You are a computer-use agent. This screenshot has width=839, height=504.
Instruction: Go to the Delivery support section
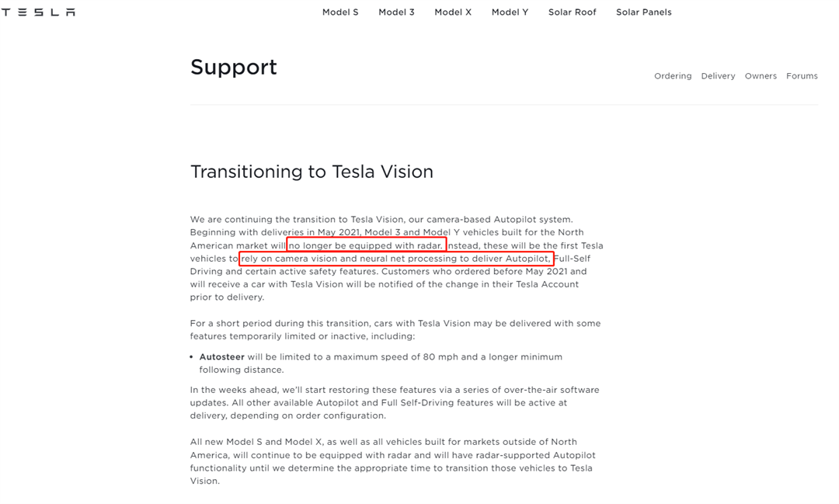pyautogui.click(x=718, y=76)
